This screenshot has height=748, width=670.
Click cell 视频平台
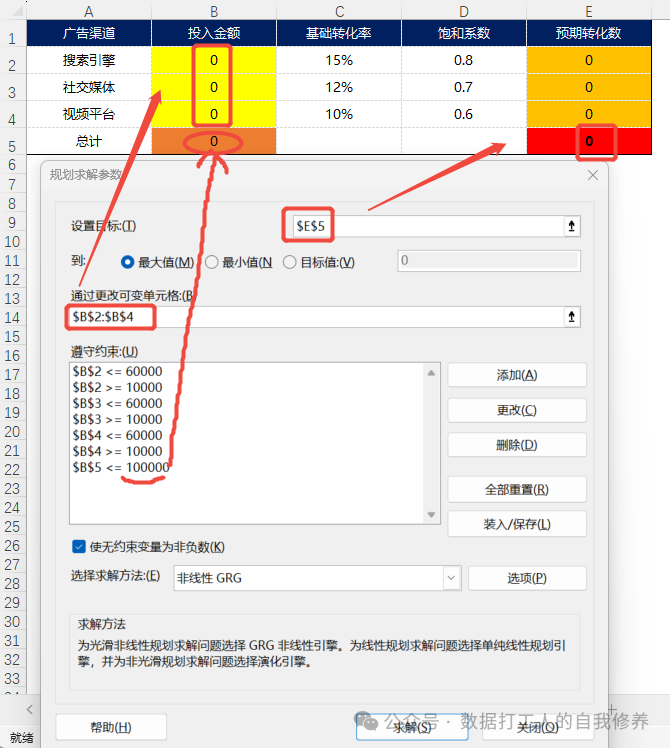pyautogui.click(x=89, y=114)
